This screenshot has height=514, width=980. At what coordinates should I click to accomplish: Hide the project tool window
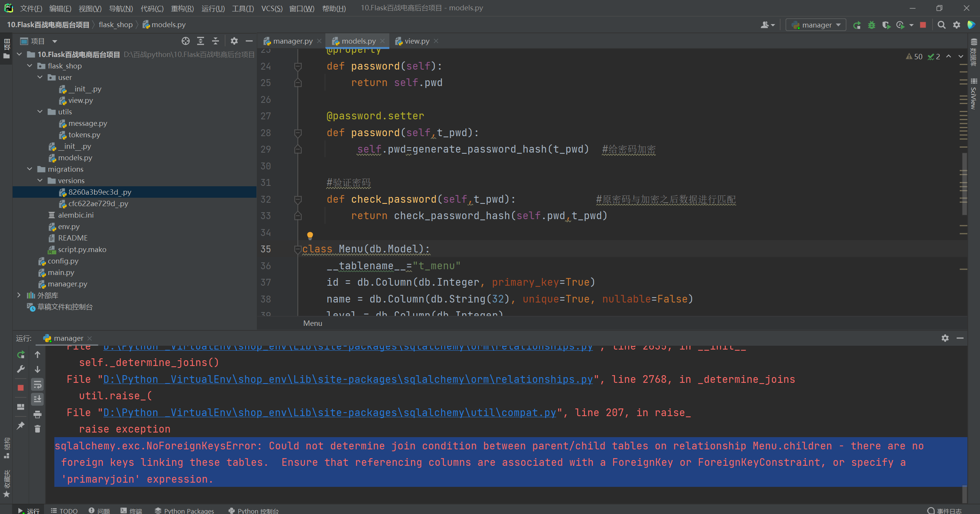(249, 41)
